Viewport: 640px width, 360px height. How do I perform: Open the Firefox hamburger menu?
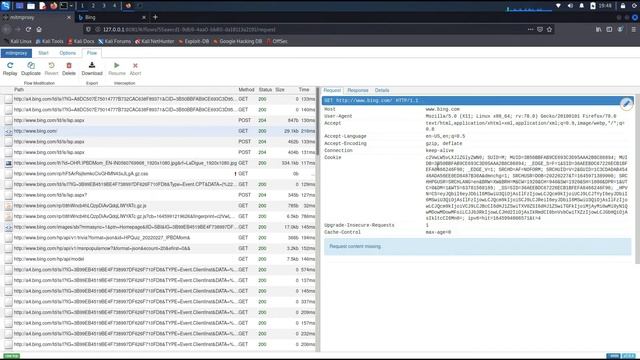pyautogui.click(x=633, y=29)
